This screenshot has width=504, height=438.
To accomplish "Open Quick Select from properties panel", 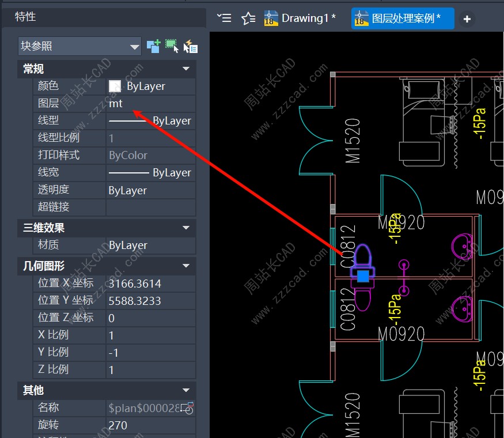I will (x=190, y=47).
